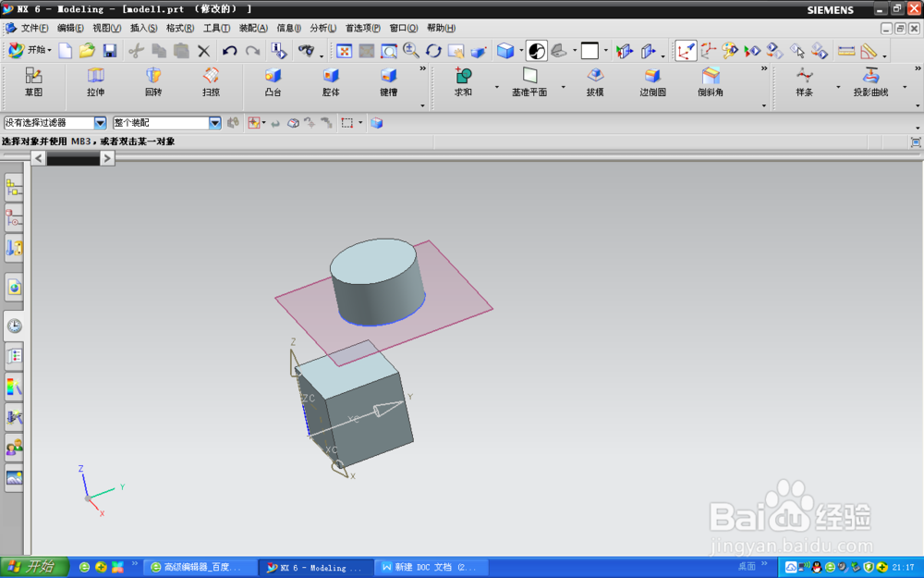Viewport: 924px width, 578px height.
Task: Open the 编辑(E) menu
Action: (70, 28)
